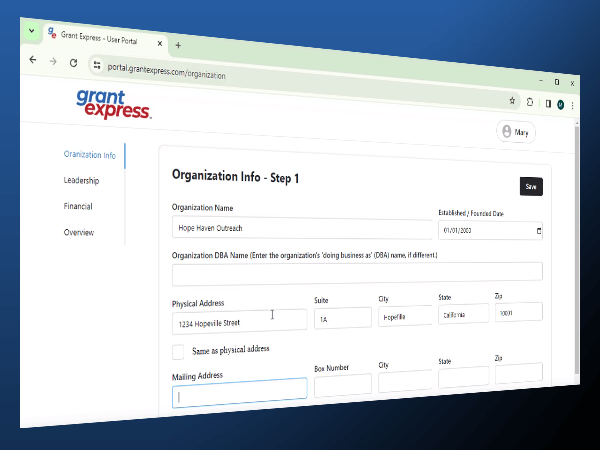Click the Box Number field

(343, 385)
